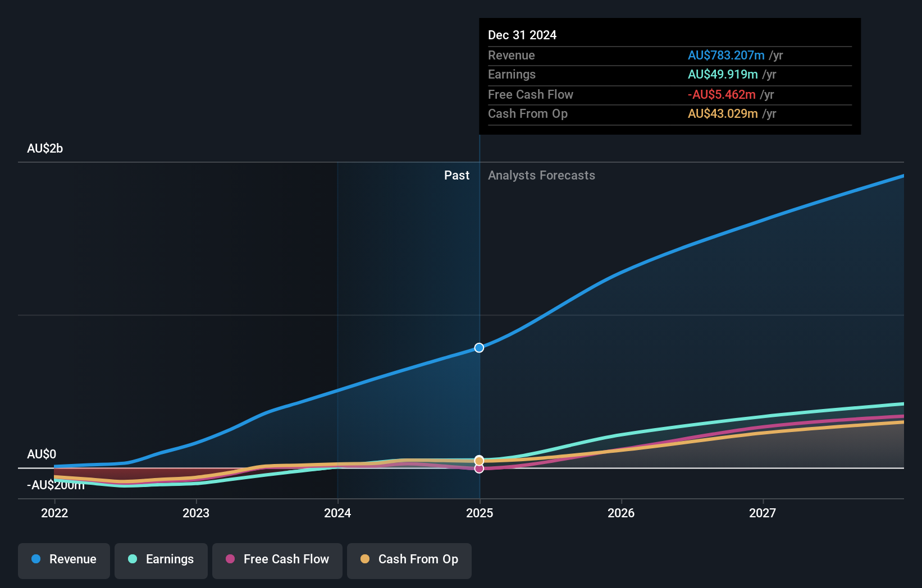
Task: Click the Analysts Forecasts section label
Action: tap(541, 176)
